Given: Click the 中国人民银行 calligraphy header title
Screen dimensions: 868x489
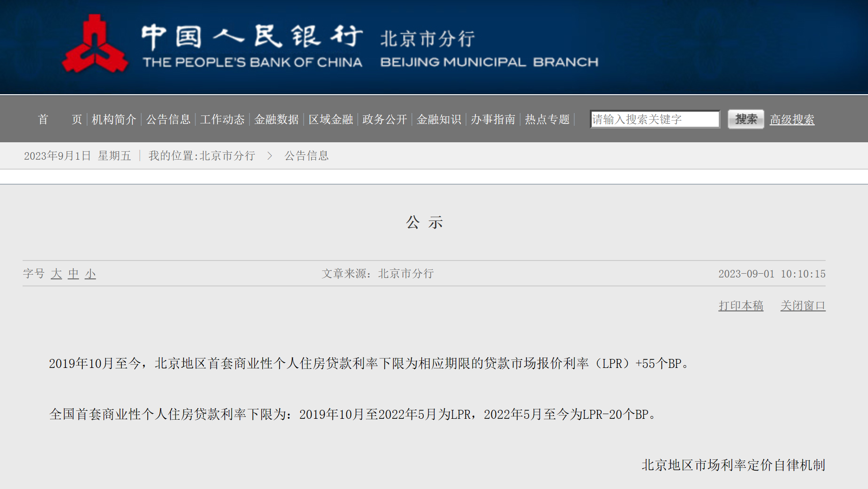Looking at the screenshot, I should tap(252, 36).
